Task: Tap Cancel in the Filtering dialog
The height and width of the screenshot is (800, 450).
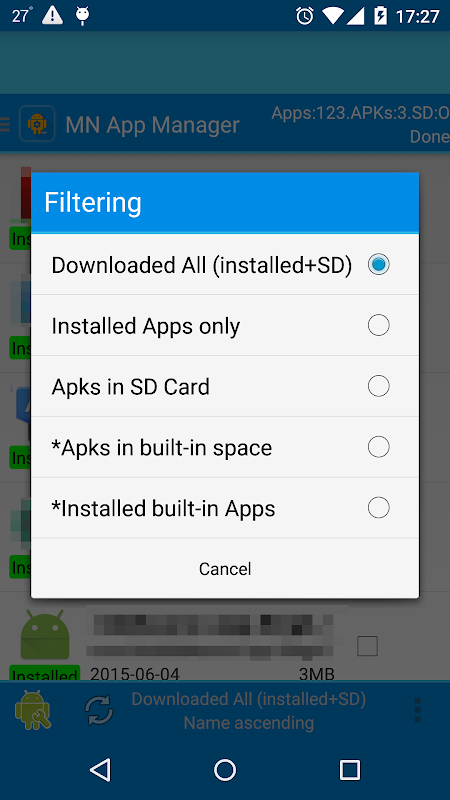Action: [x=225, y=568]
